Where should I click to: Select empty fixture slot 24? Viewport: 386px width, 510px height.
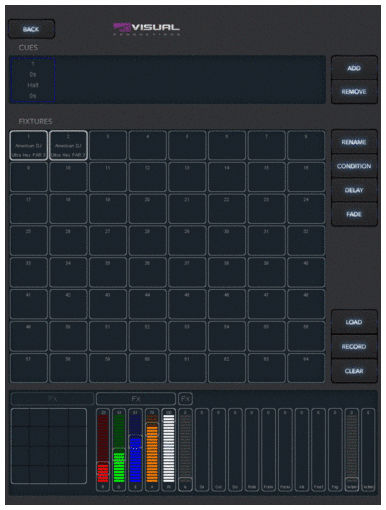[x=306, y=209]
